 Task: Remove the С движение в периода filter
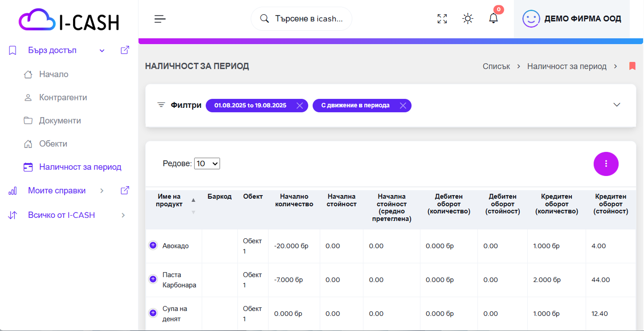(x=403, y=106)
